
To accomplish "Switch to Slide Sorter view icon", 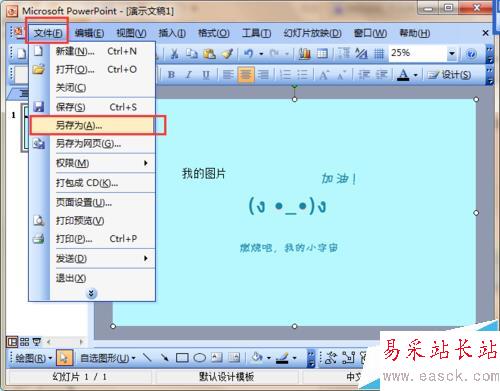I will (24, 342).
